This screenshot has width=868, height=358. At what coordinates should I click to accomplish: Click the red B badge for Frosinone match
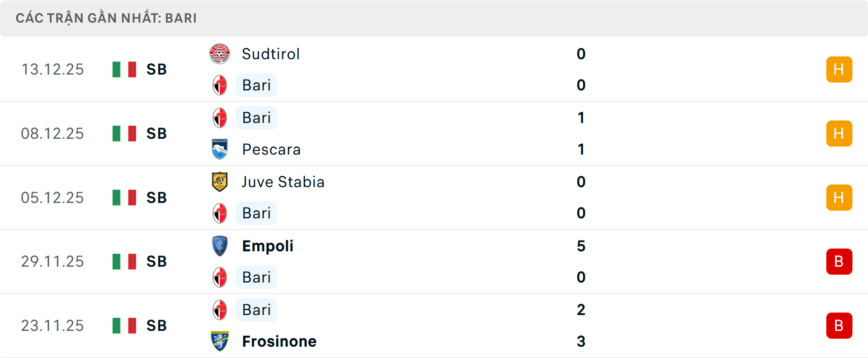pos(839,325)
